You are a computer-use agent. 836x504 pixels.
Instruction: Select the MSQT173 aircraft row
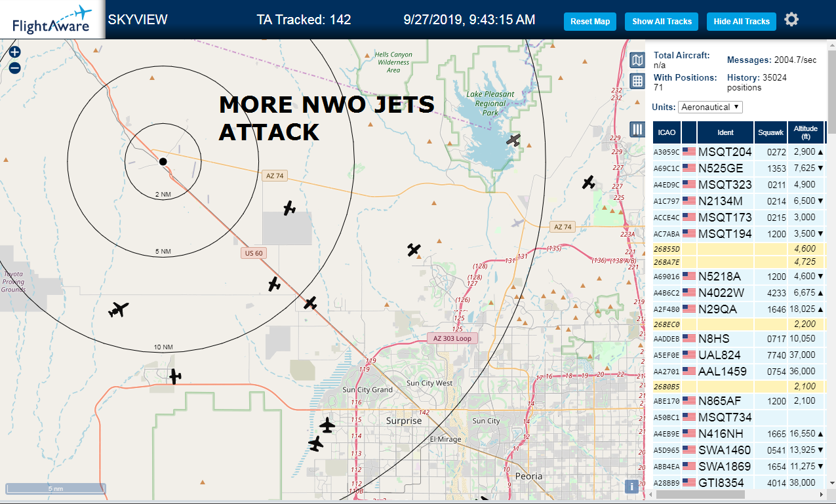tap(739, 217)
